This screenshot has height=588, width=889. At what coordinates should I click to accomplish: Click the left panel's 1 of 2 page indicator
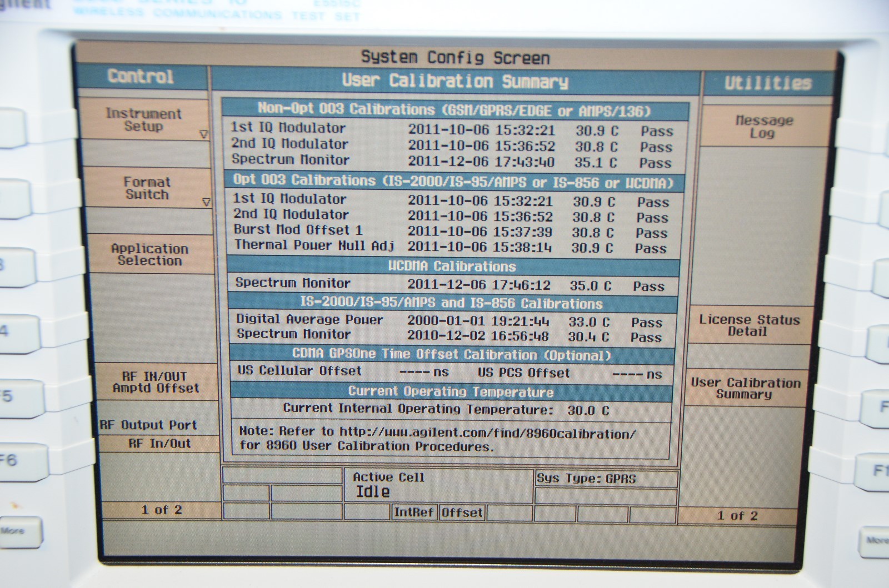[x=161, y=510]
